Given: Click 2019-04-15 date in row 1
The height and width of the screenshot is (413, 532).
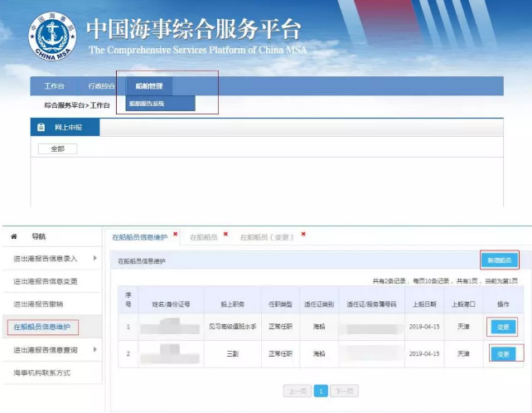Looking at the screenshot, I should (x=424, y=327).
